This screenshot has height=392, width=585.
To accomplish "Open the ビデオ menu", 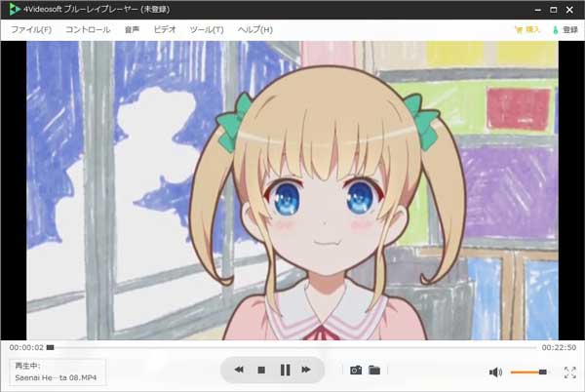I will tap(165, 30).
